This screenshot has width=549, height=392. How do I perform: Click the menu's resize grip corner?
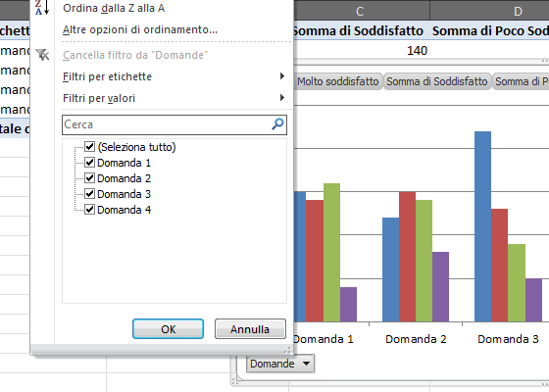pos(288,350)
